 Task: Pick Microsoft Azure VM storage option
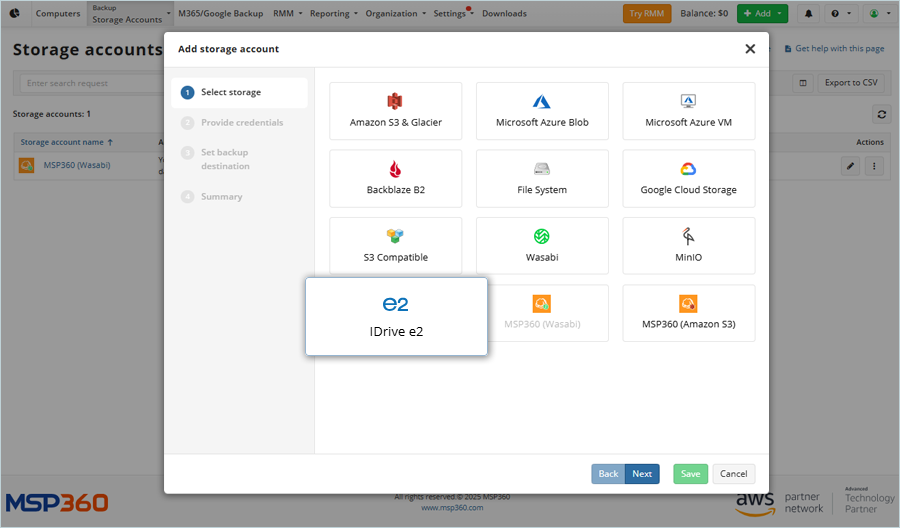[x=688, y=111]
